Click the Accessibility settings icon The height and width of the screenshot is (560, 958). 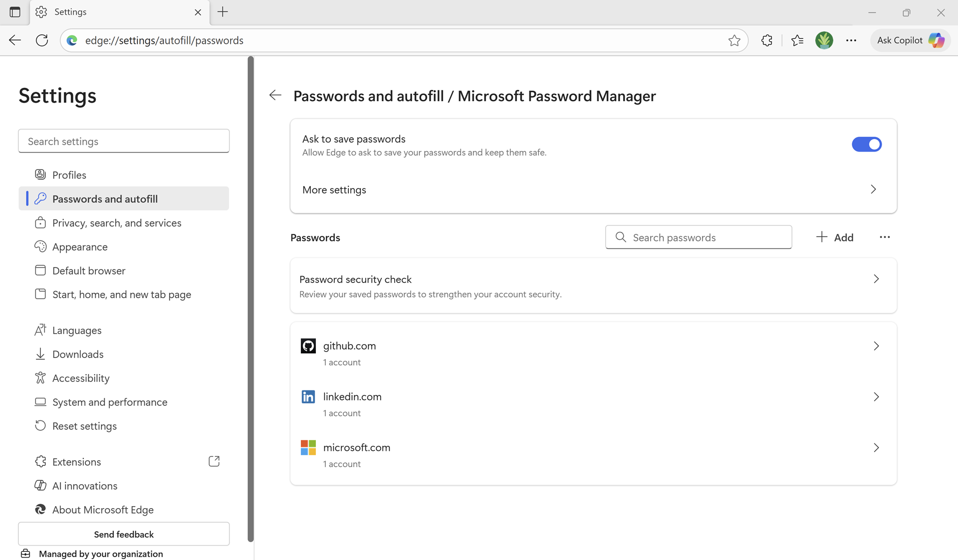coord(40,377)
